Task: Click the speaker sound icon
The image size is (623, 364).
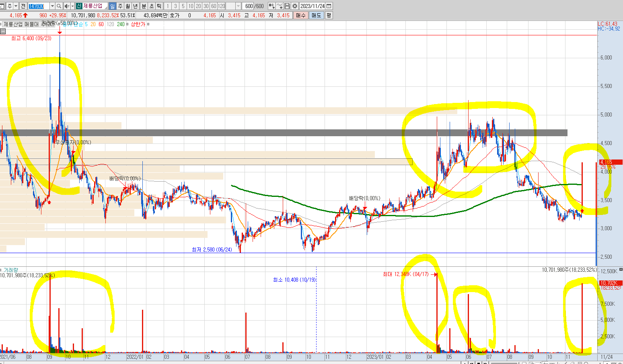Action: tap(67, 6)
